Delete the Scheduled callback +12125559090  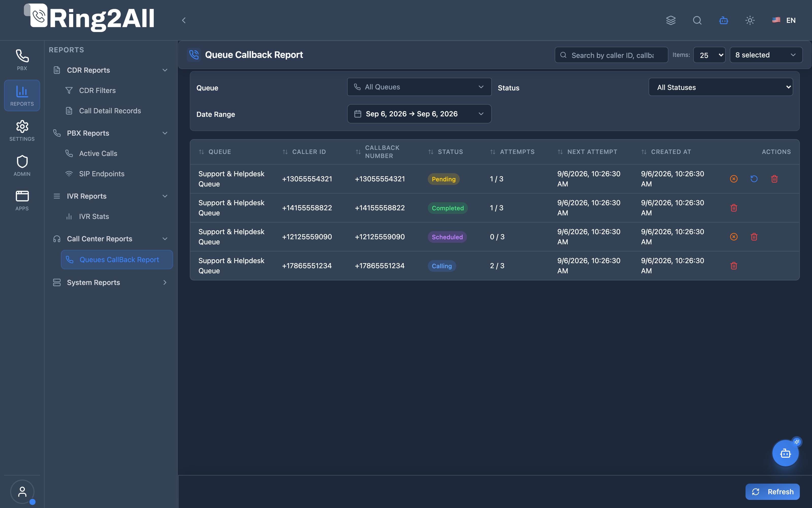[754, 236]
